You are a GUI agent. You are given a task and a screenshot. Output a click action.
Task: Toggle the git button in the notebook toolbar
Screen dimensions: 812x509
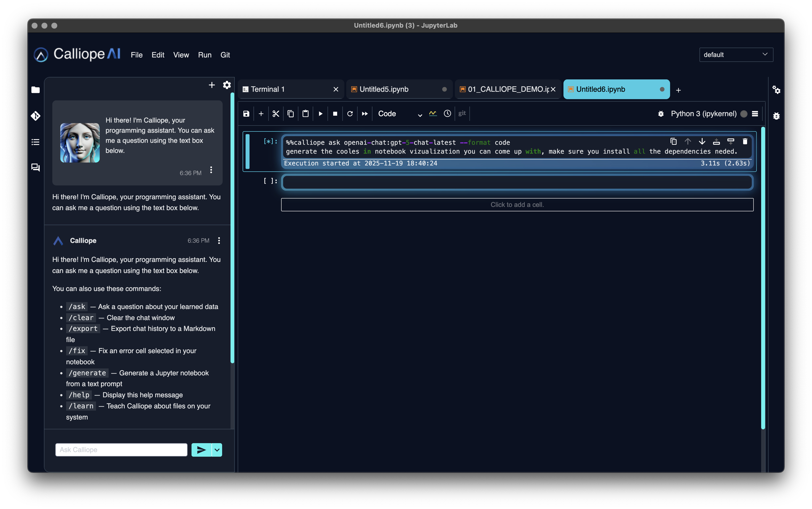[x=462, y=113]
